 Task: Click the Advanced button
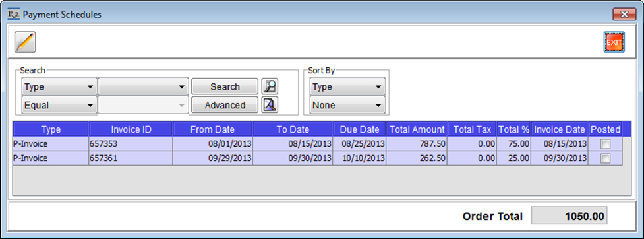(x=225, y=106)
